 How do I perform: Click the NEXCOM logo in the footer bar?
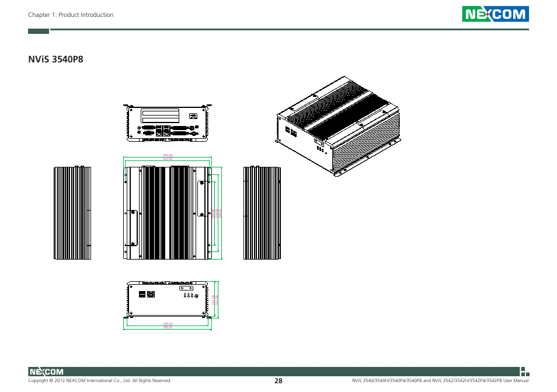46,372
